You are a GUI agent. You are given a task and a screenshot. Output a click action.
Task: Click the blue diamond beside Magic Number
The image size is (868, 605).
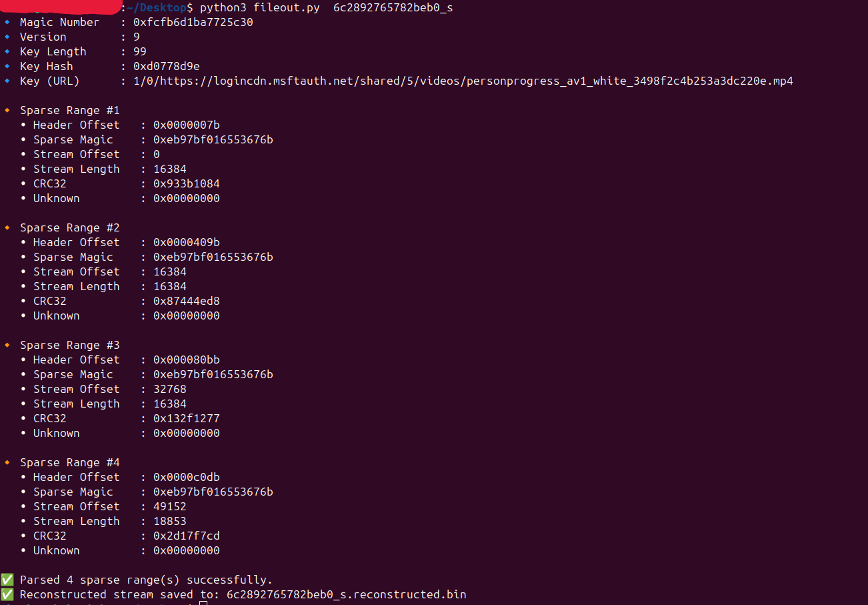coord(7,23)
